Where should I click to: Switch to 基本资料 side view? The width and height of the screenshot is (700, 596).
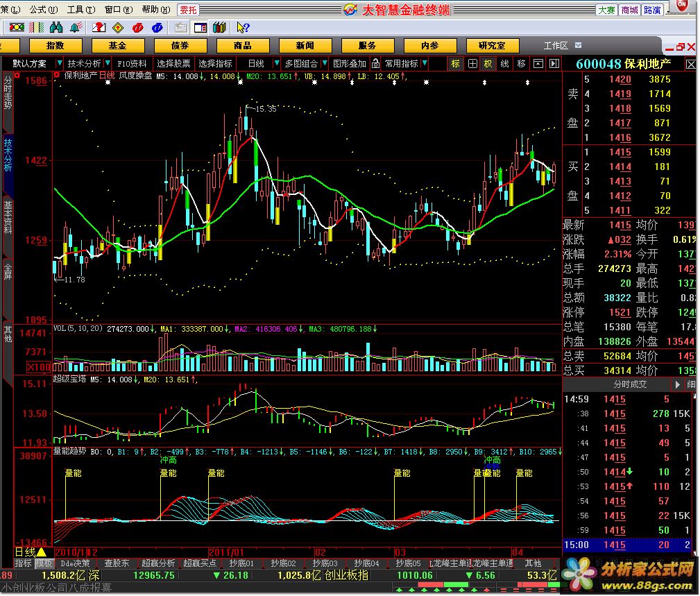pos(8,217)
